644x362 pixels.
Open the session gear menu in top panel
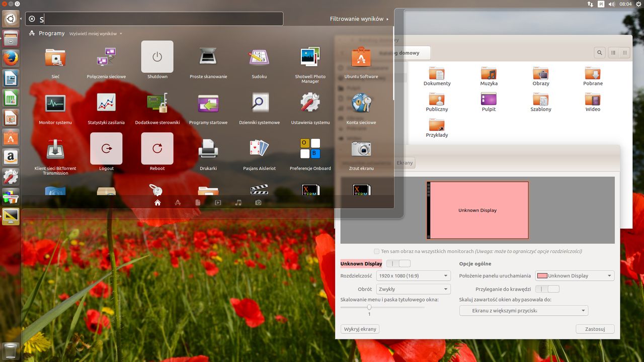(639, 4)
